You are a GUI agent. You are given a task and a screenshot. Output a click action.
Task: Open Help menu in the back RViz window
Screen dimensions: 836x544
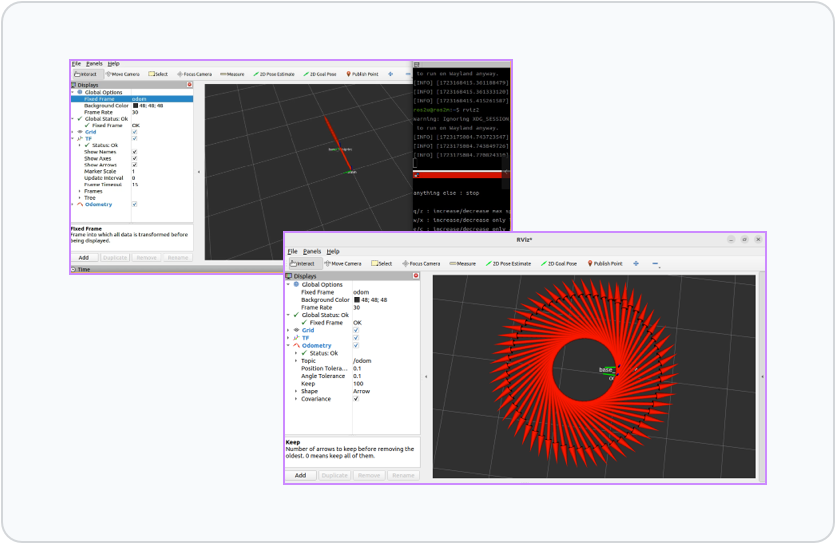(x=113, y=63)
